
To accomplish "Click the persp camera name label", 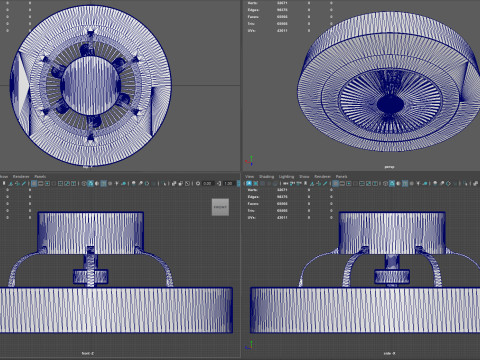I will point(389,167).
